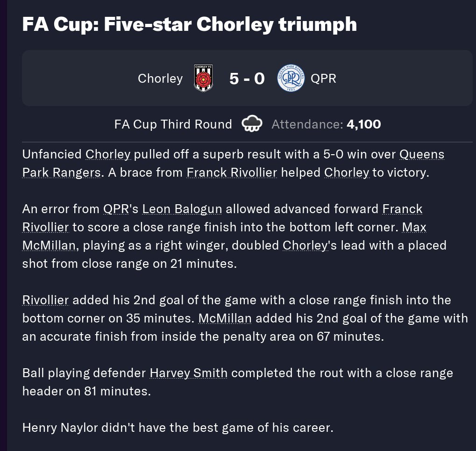The width and height of the screenshot is (476, 451).
Task: Open Franck Rivollier link after 'brace from'
Action: point(232,172)
